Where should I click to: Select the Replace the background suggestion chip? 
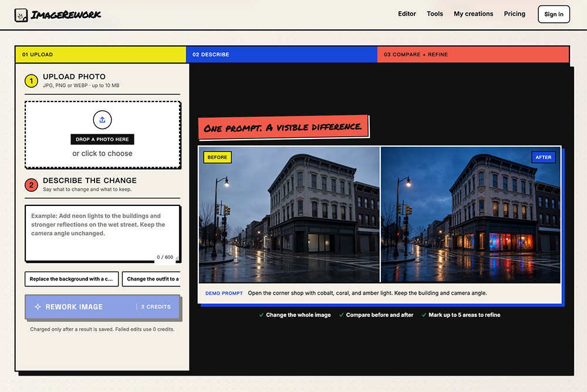click(x=72, y=279)
